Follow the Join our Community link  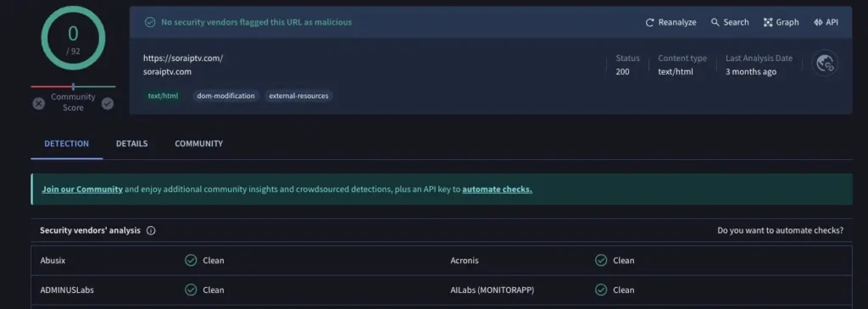pyautogui.click(x=82, y=189)
